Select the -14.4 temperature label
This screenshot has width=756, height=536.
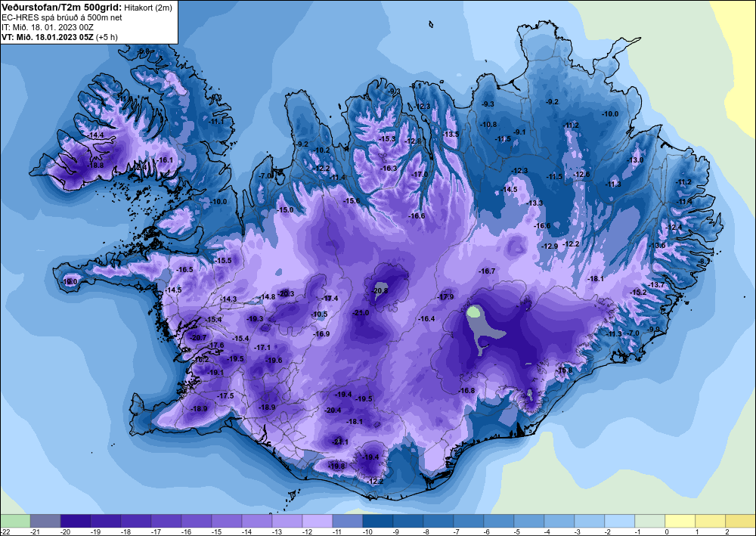coord(97,135)
